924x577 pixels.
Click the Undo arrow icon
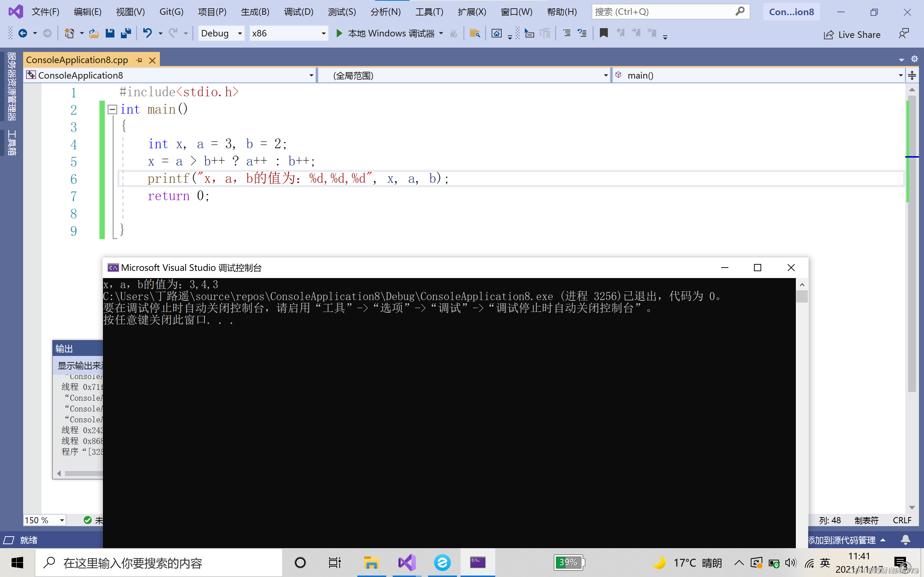tap(147, 34)
